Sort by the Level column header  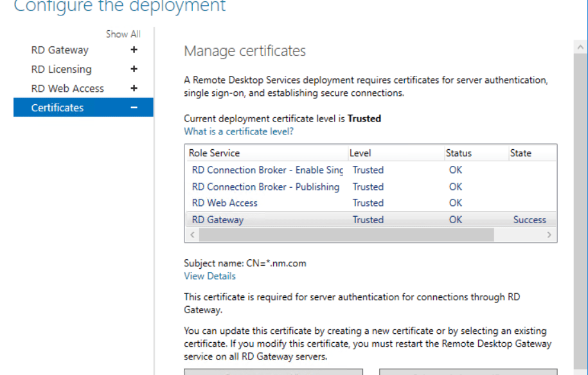click(360, 153)
